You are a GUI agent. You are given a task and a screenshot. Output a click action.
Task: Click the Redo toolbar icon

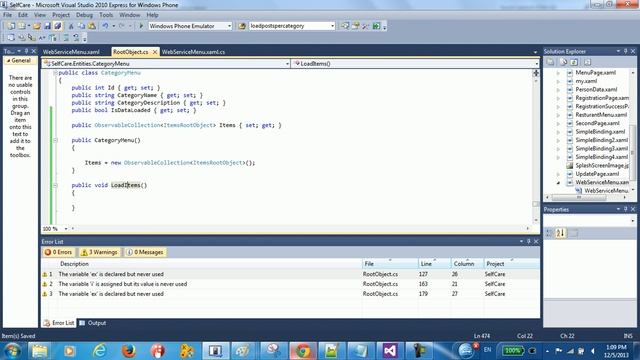point(122,26)
